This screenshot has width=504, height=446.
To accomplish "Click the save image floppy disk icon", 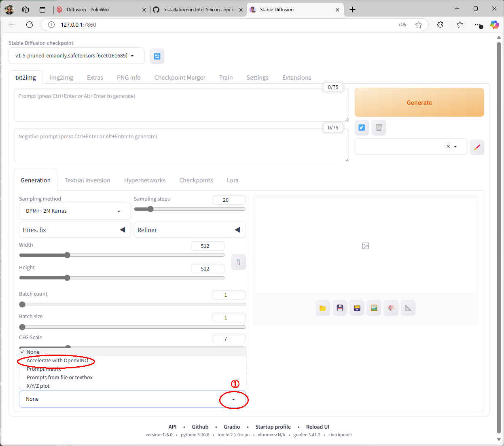I will 340,308.
